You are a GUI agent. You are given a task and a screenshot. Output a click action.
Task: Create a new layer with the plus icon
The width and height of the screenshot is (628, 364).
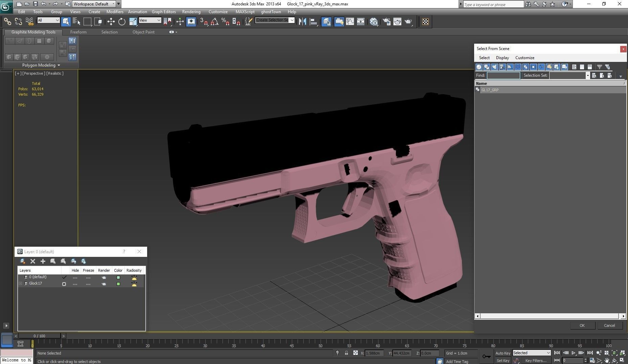pos(43,261)
